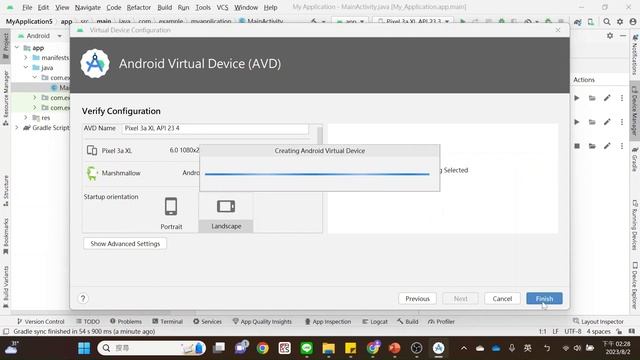This screenshot has width=640, height=360.
Task: Open the Structure side tool window
Action: point(5,190)
